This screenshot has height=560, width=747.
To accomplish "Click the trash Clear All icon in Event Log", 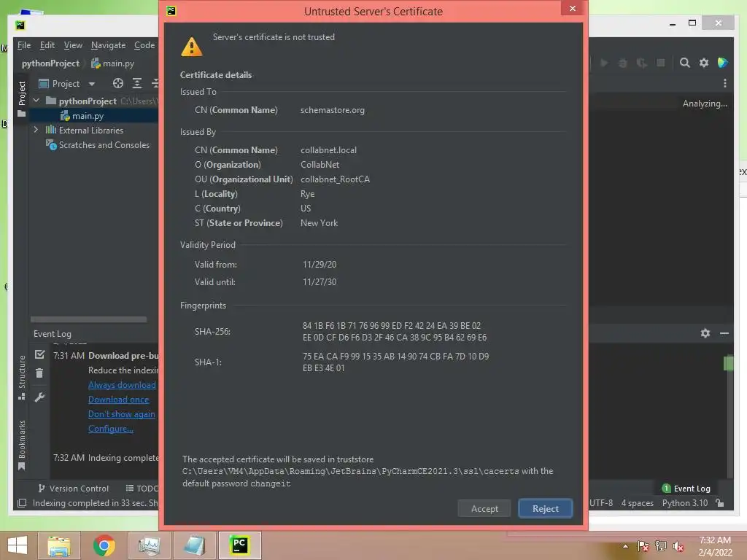I will (x=39, y=373).
